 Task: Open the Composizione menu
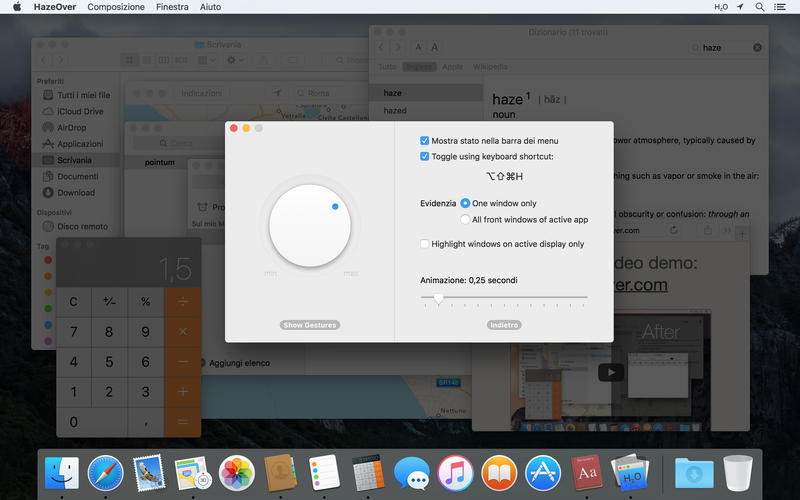(116, 7)
